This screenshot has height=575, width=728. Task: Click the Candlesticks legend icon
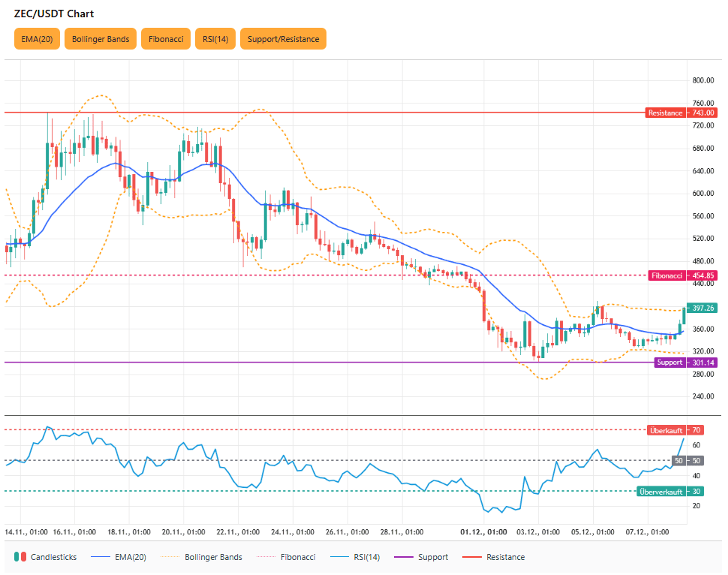click(21, 557)
